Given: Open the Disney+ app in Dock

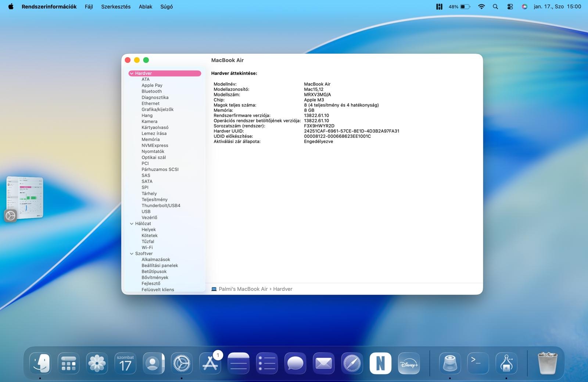Looking at the screenshot, I should 409,363.
